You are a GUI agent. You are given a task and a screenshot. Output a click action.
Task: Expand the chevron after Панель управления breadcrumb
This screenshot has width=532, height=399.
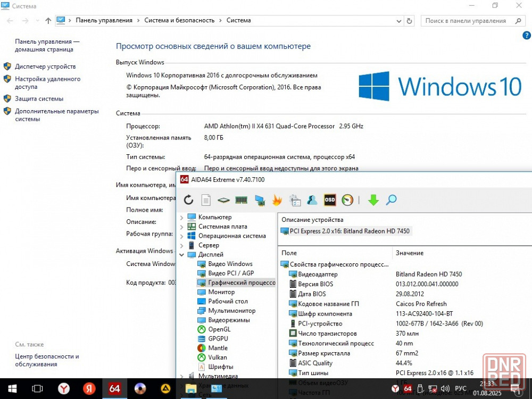click(138, 21)
